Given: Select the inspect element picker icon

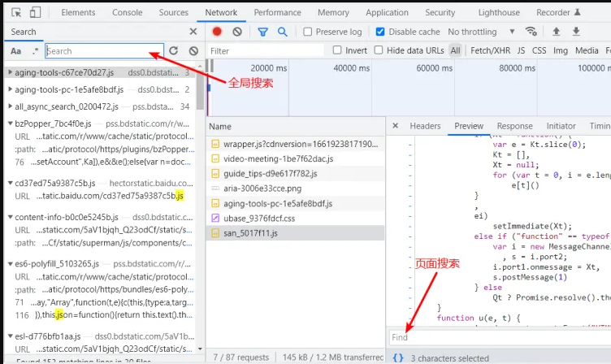Looking at the screenshot, I should point(16,12).
